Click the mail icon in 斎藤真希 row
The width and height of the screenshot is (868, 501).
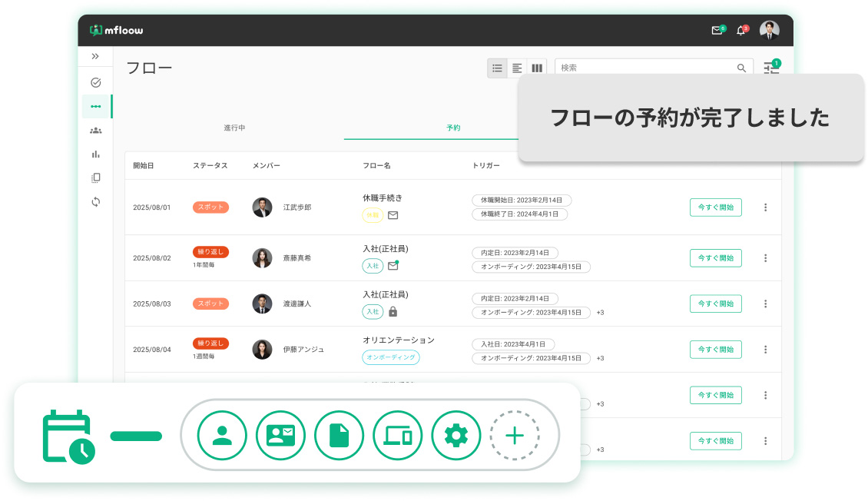pyautogui.click(x=393, y=266)
